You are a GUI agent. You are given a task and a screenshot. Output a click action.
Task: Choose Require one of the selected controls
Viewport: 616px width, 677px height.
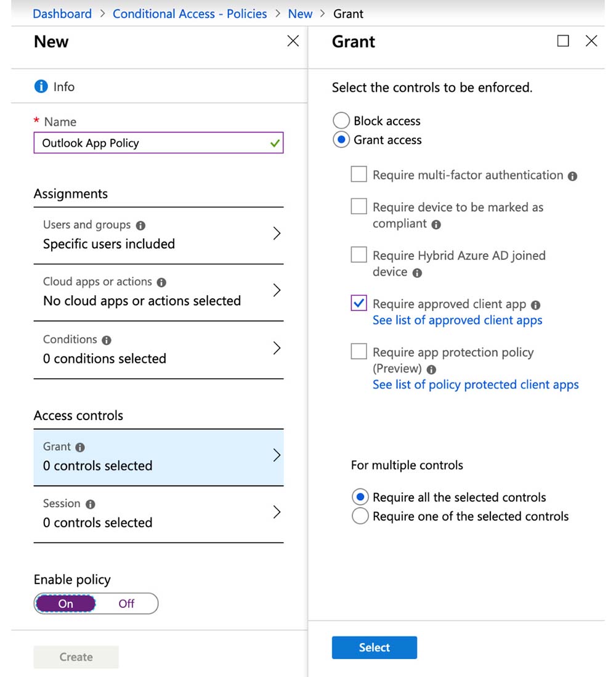click(360, 516)
